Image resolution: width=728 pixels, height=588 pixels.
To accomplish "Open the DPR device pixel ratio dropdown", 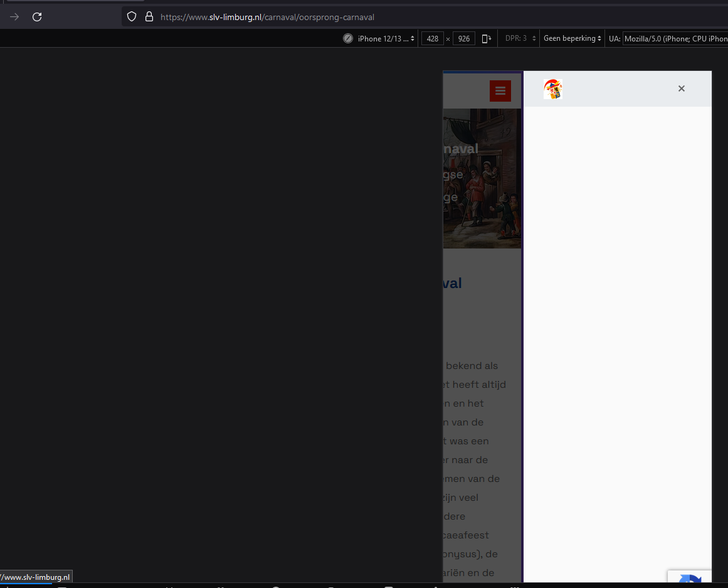I will tap(520, 38).
